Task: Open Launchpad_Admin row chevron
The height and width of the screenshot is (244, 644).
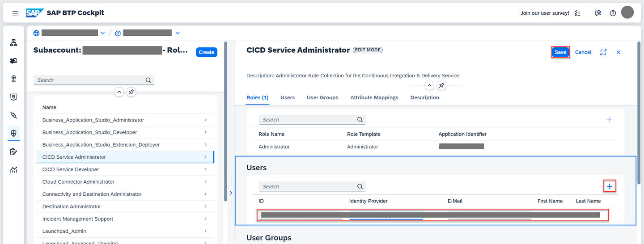Action: tap(205, 231)
